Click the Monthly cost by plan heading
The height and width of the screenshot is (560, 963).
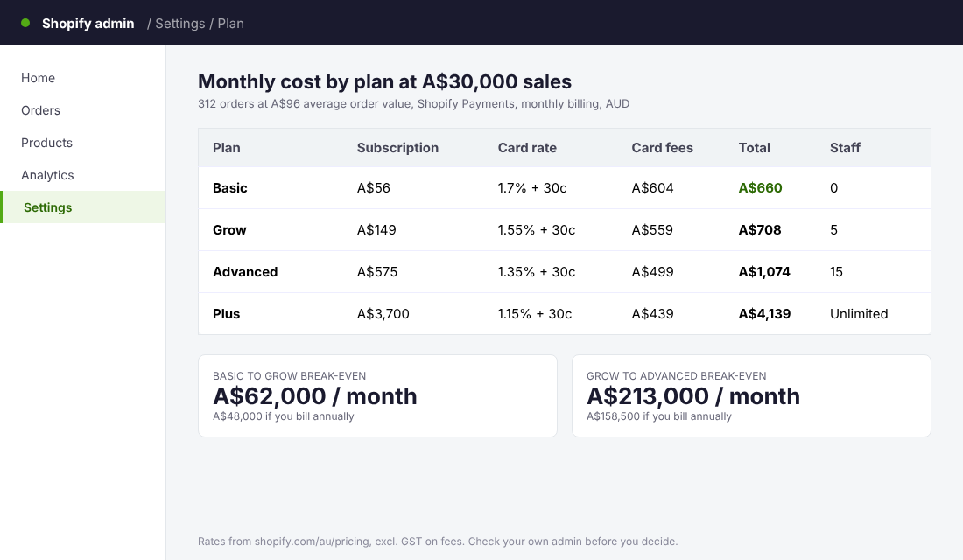tap(384, 81)
